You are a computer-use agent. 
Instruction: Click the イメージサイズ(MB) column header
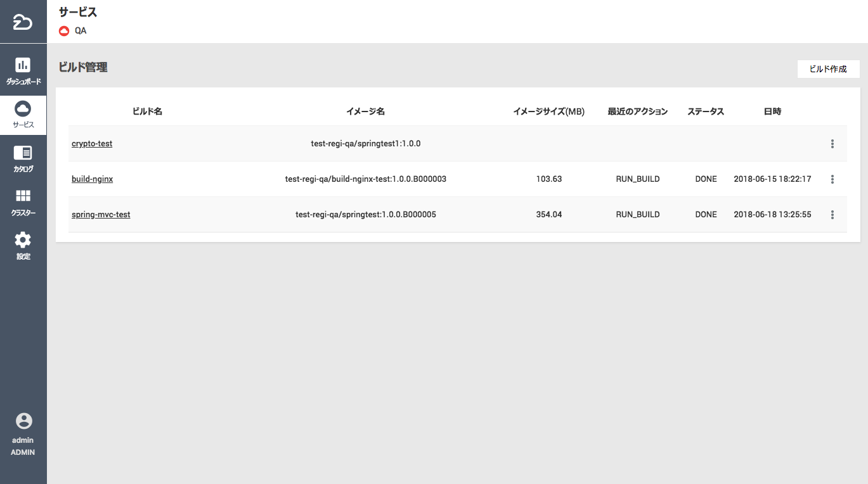point(549,111)
